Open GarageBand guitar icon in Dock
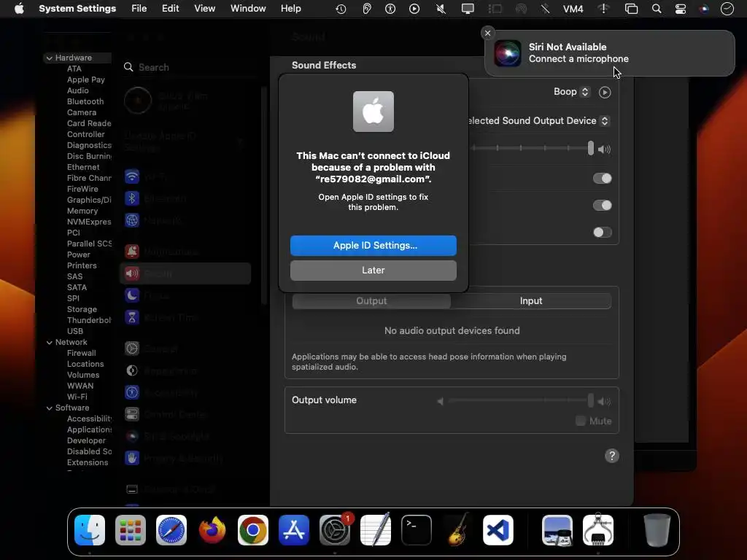 click(457, 530)
